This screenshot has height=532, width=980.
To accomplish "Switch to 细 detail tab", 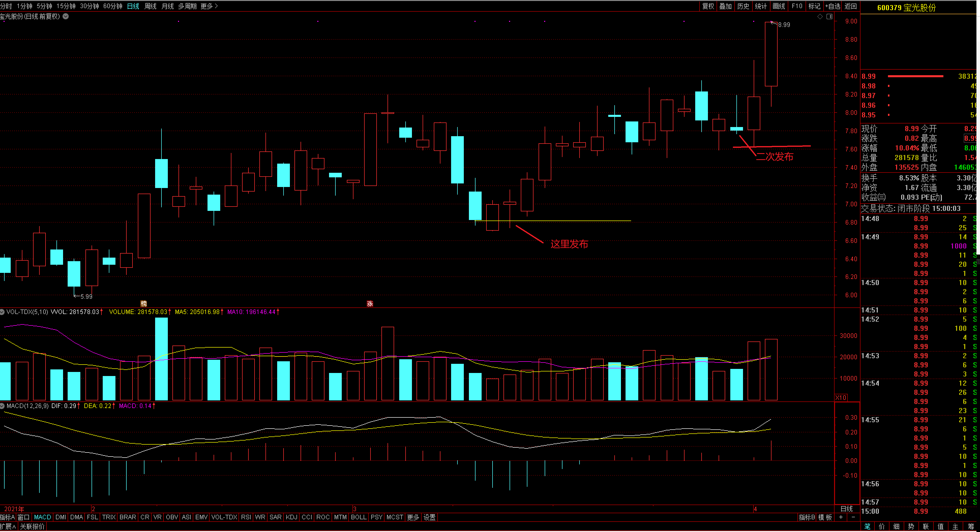I will 897,527.
